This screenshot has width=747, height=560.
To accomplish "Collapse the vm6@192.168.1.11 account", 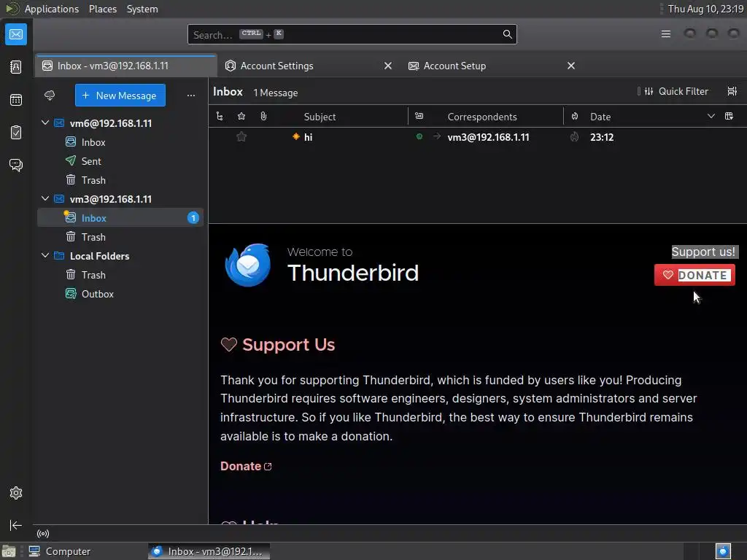I will point(45,122).
